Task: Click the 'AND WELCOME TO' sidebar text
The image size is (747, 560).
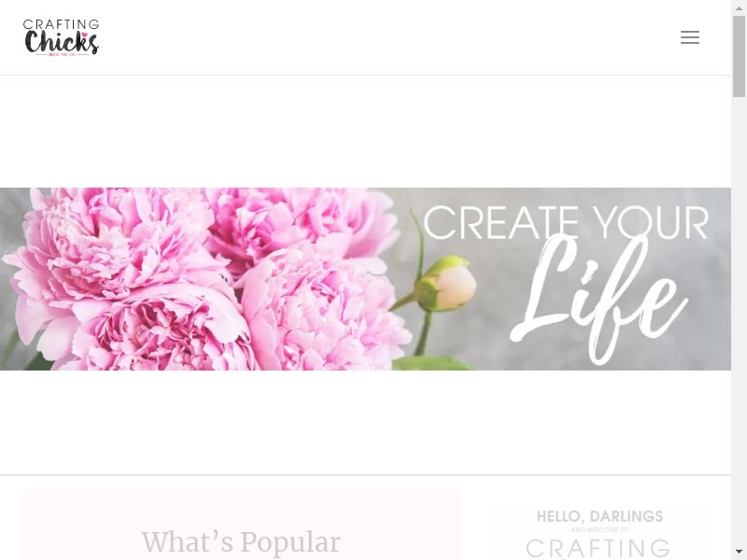Action: [599, 529]
